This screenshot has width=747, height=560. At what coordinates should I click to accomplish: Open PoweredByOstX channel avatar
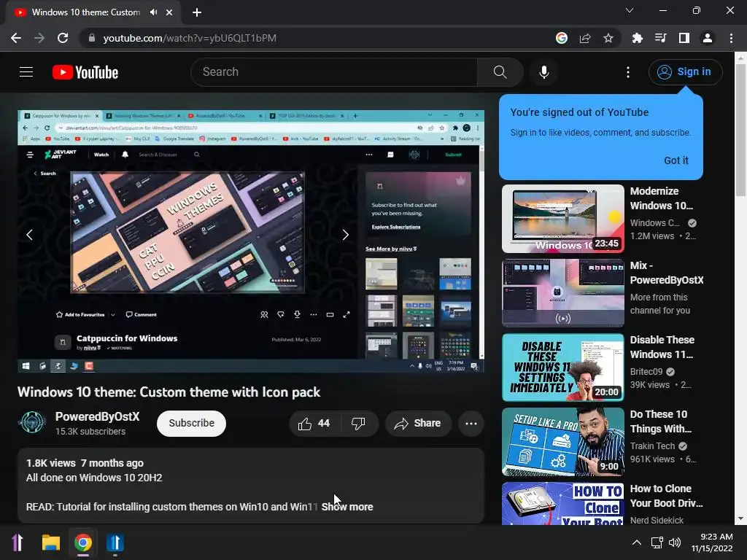32,422
